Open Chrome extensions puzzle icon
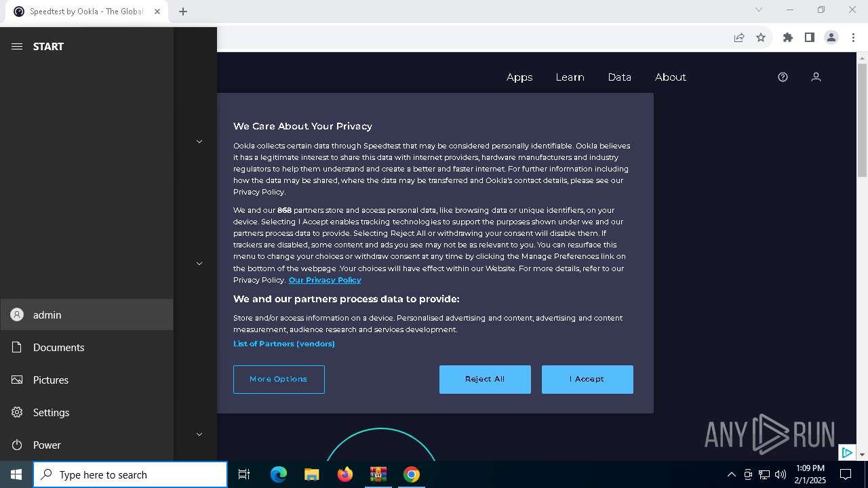 click(788, 37)
